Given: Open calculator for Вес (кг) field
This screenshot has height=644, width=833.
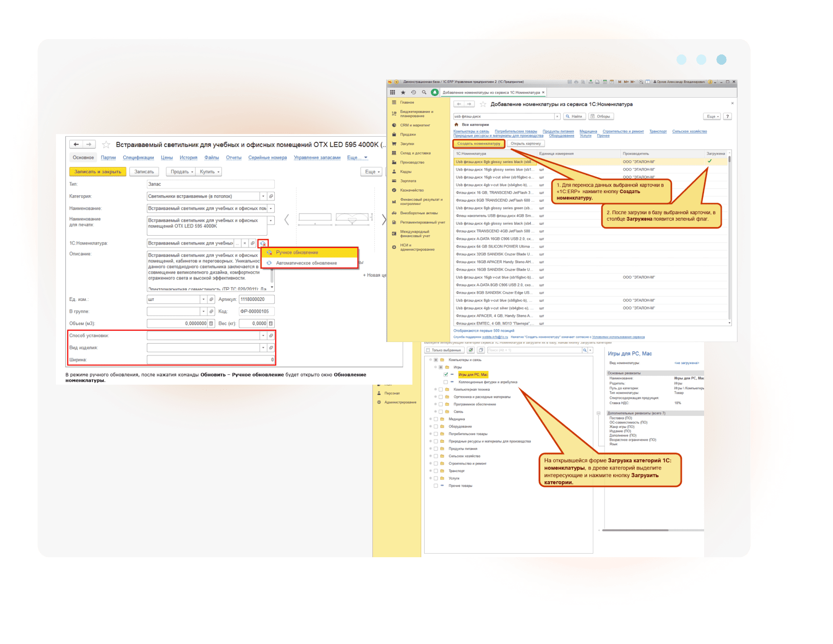Looking at the screenshot, I should (271, 324).
